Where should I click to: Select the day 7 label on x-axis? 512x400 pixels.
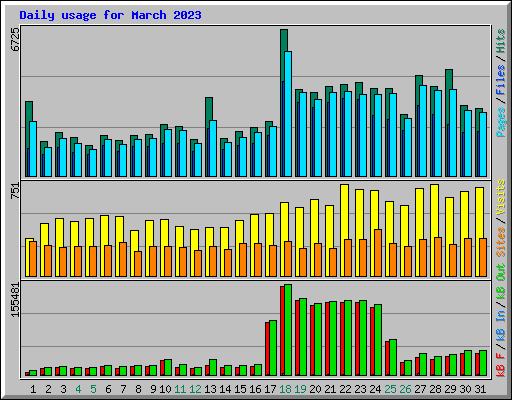(123, 389)
